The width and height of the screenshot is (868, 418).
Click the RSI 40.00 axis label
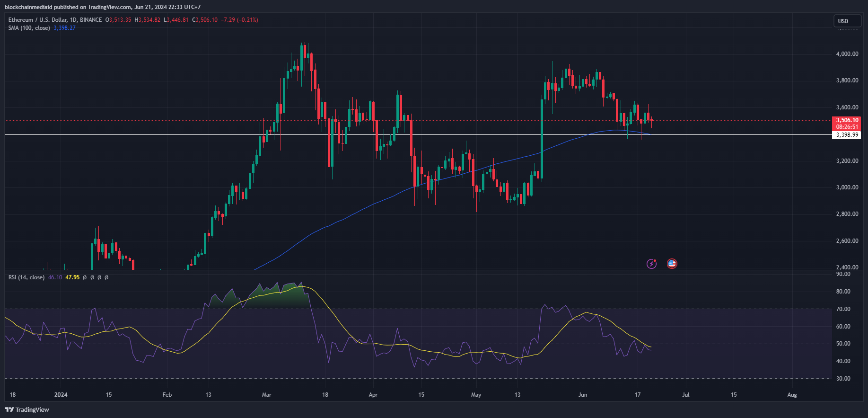[843, 361]
